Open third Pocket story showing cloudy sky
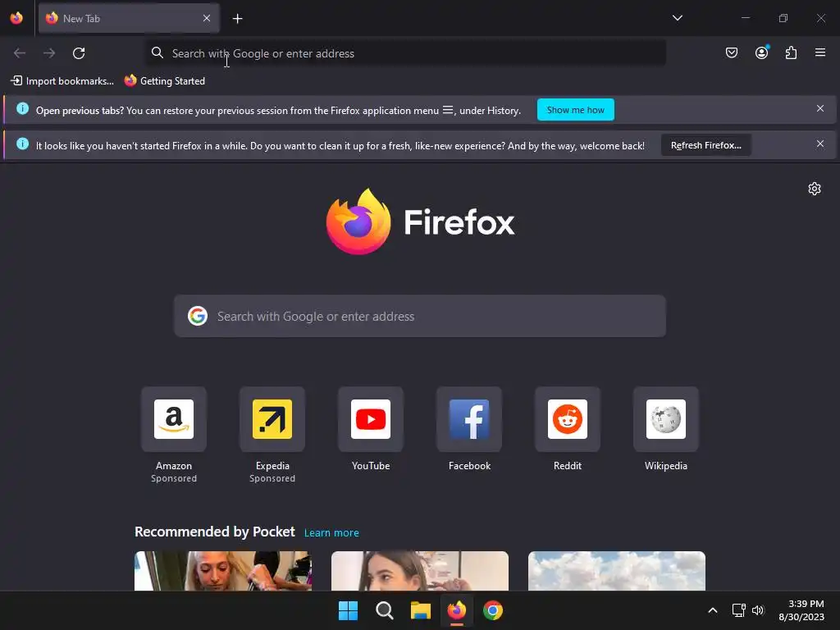This screenshot has height=630, width=840. (617, 571)
